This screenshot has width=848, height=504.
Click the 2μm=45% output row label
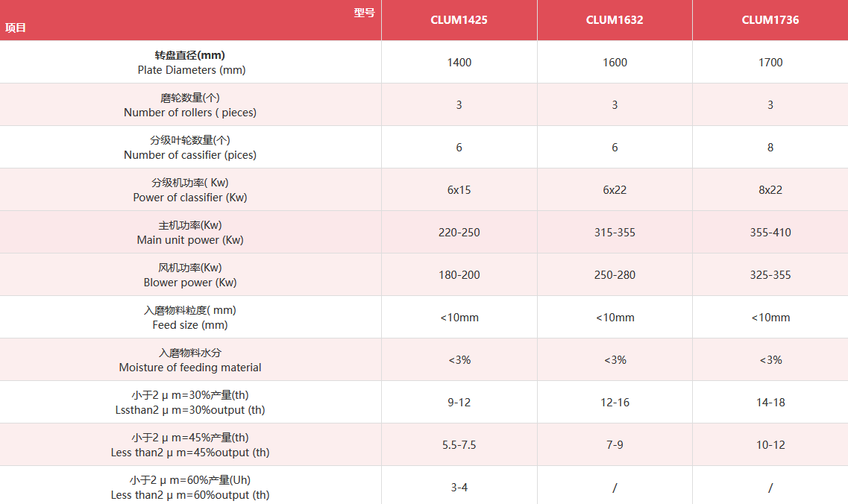pyautogui.click(x=190, y=445)
